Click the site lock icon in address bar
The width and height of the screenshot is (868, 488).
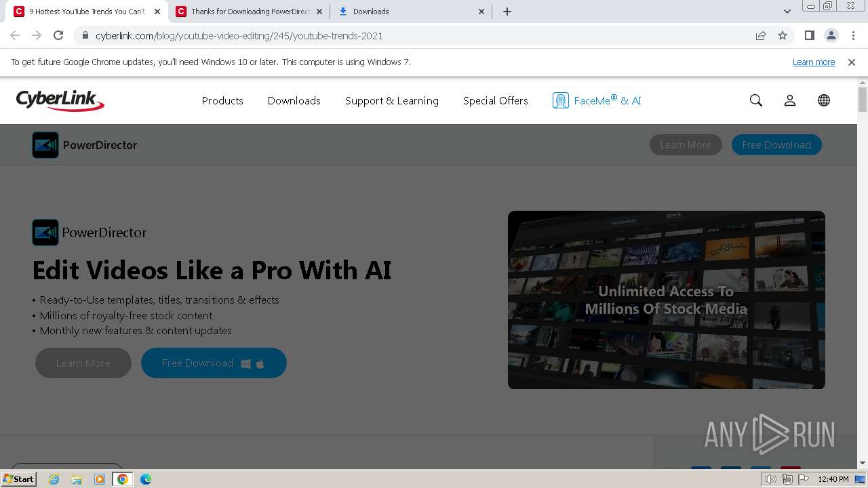[x=85, y=36]
